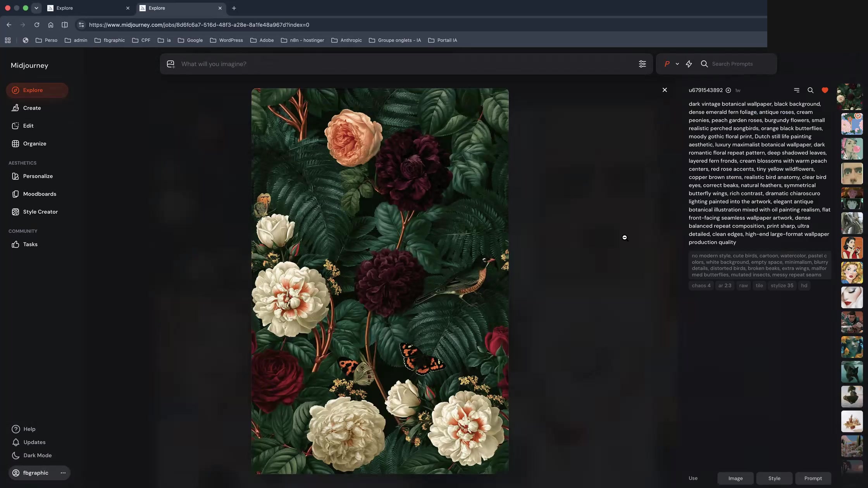The image size is (868, 488).
Task: Open the Create page
Action: point(32,108)
